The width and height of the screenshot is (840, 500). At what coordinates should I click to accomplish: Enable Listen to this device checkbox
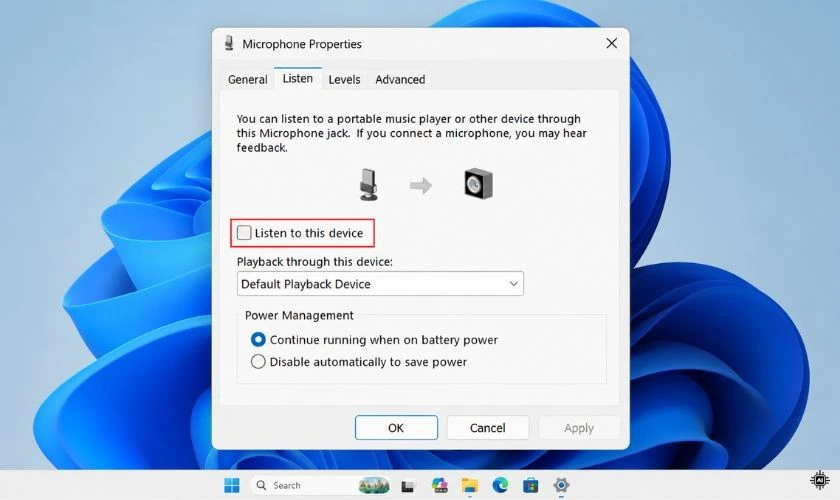(244, 233)
